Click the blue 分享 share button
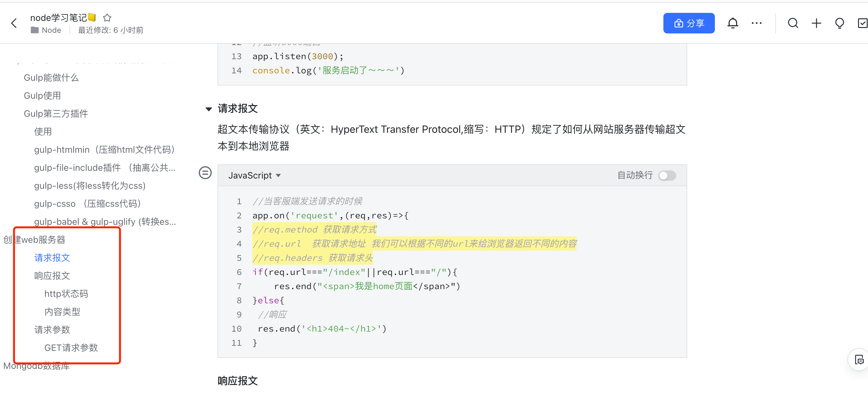The width and height of the screenshot is (868, 393). [x=689, y=23]
